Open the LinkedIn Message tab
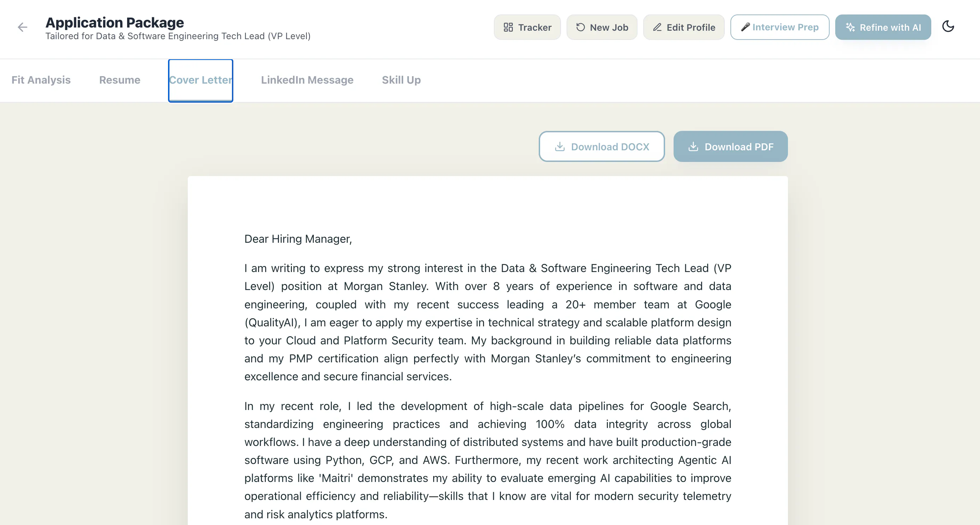The image size is (980, 525). [x=307, y=80]
